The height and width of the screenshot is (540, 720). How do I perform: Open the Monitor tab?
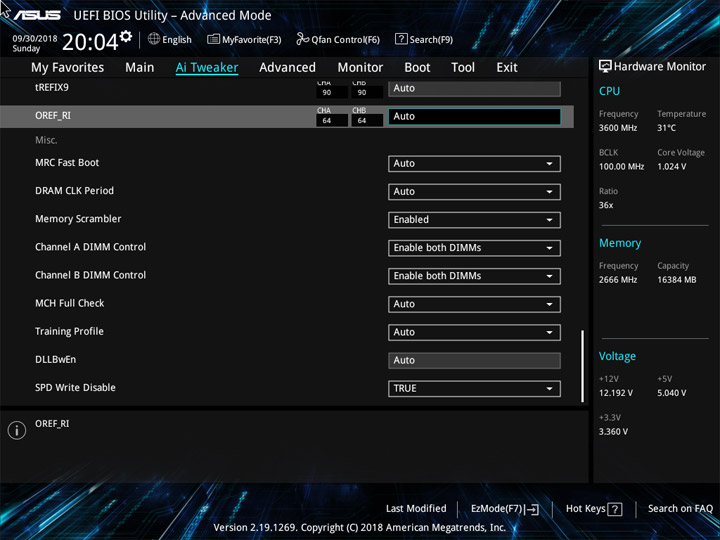360,68
